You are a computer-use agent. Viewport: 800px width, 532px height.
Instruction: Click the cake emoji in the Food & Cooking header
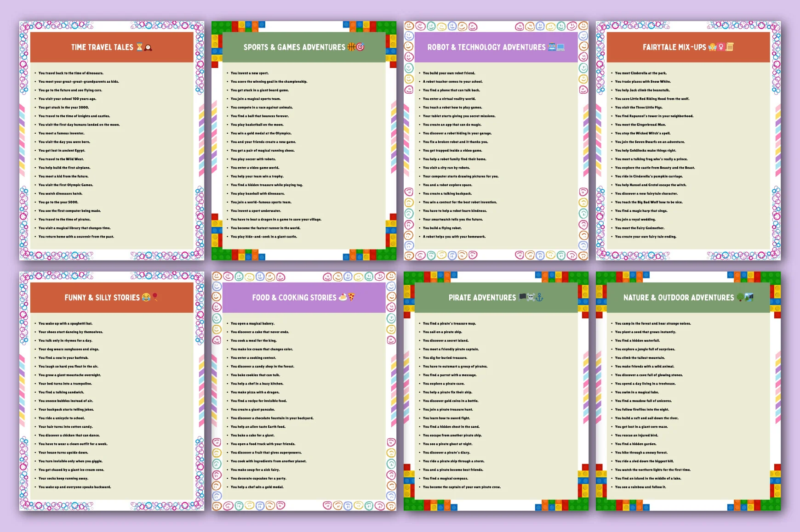click(343, 297)
